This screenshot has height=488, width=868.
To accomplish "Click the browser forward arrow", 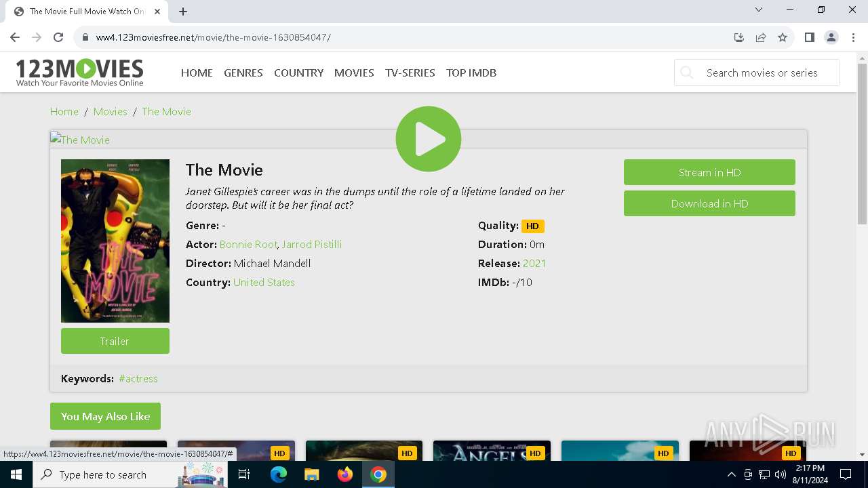I will tap(37, 37).
